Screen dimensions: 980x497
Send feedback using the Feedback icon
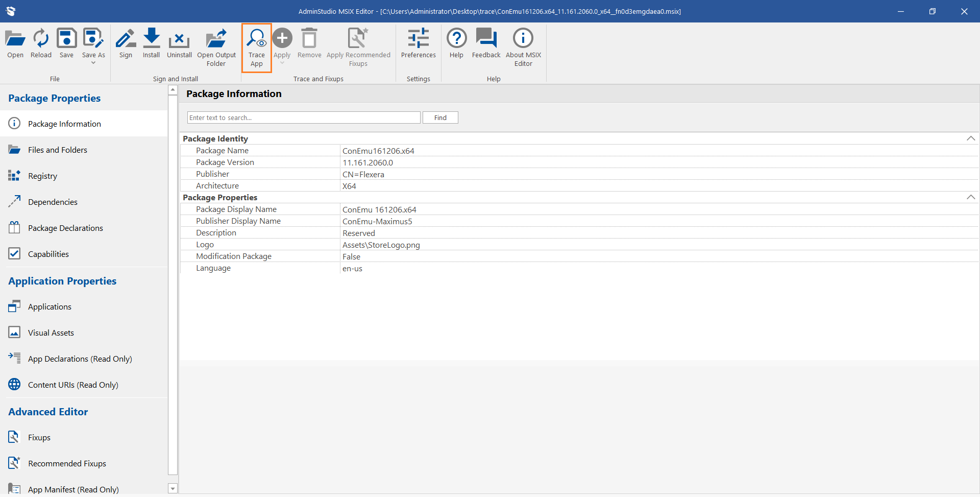(486, 44)
